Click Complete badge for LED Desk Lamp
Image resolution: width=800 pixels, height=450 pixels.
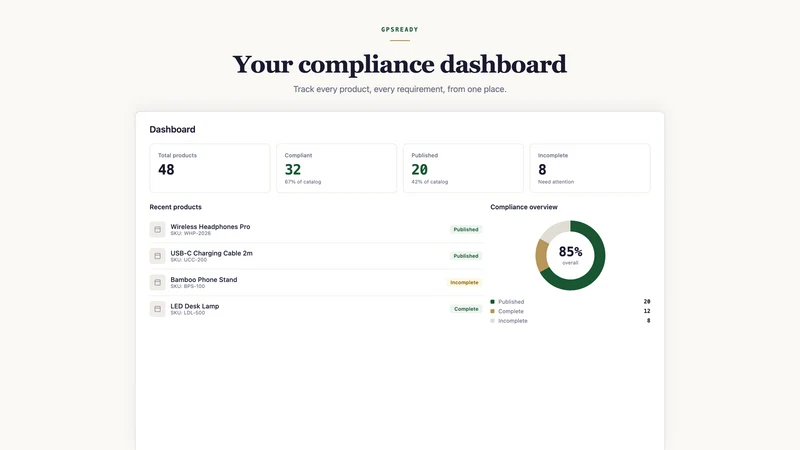tap(466, 309)
